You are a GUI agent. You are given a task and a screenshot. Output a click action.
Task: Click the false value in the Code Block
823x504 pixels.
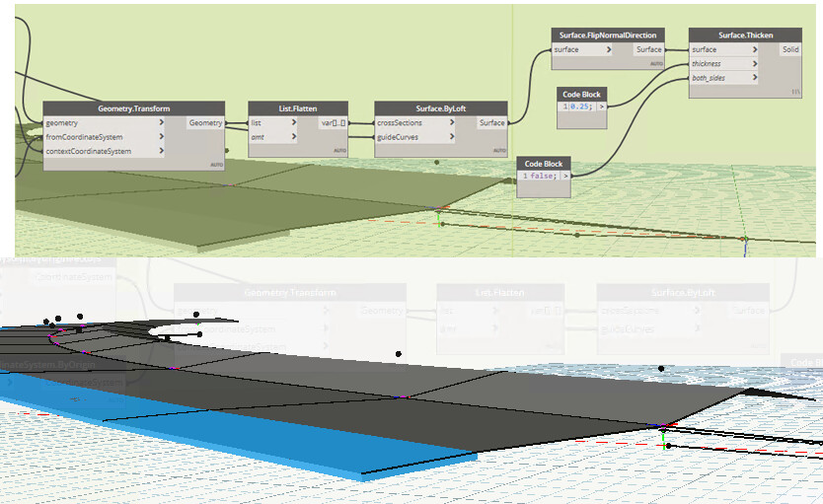[543, 176]
